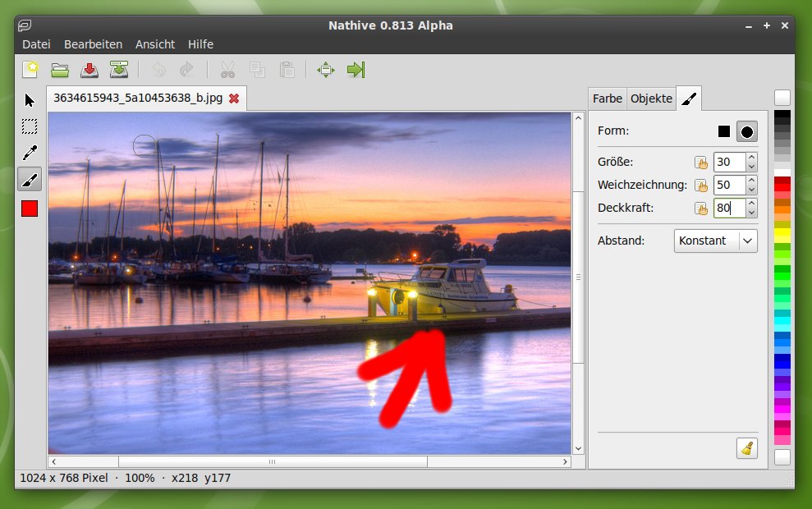Image resolution: width=812 pixels, height=509 pixels.
Task: Click the Weichzeichnung input field
Action: pos(729,185)
